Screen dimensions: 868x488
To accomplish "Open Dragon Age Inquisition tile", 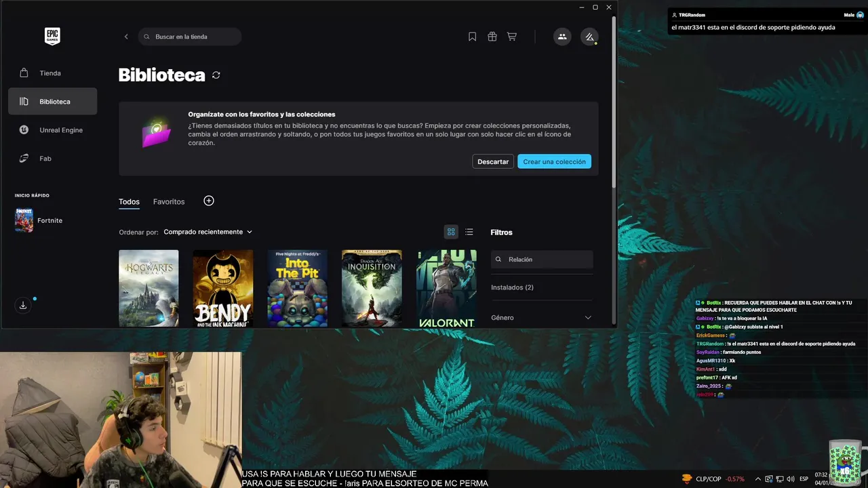I will pos(372,289).
